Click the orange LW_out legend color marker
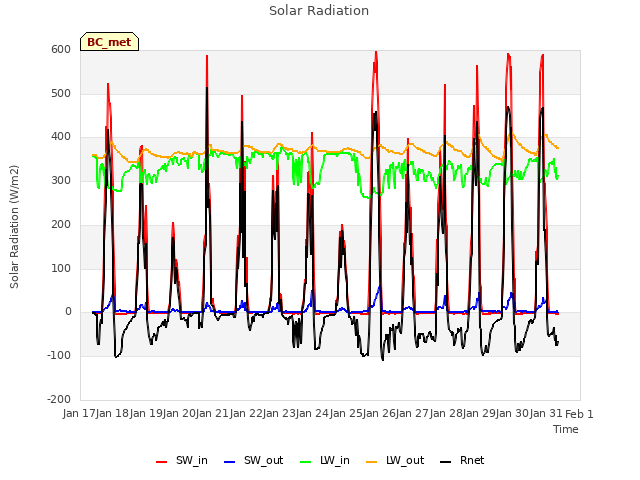Viewport: 640px width, 480px height. pyautogui.click(x=372, y=462)
